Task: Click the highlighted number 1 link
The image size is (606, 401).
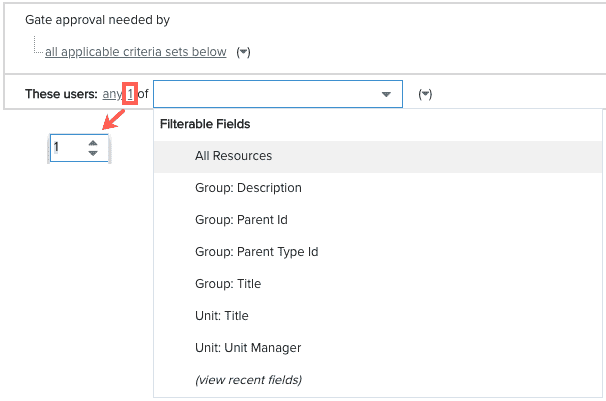Action: pos(130,94)
